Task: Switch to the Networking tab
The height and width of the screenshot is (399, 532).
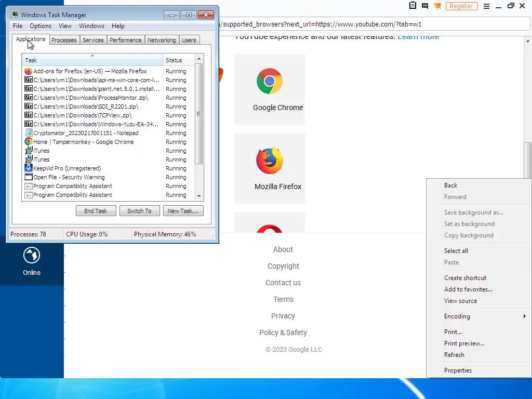Action: click(x=162, y=40)
